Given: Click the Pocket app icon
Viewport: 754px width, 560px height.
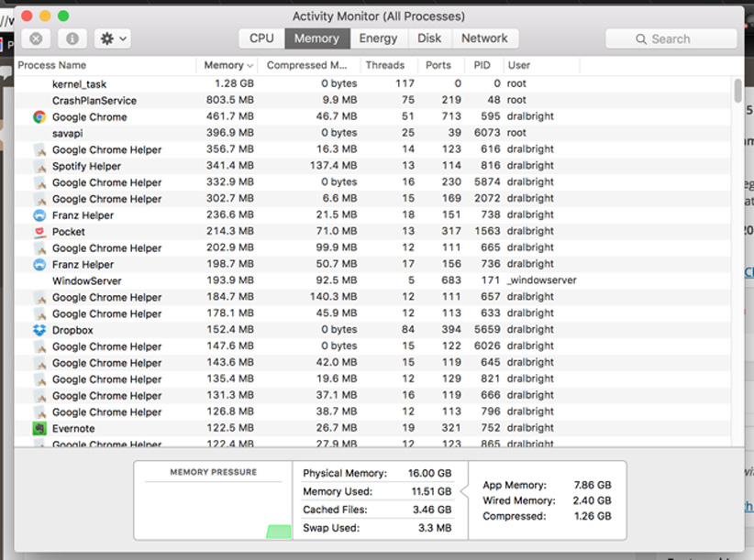Looking at the screenshot, I should point(39,232).
